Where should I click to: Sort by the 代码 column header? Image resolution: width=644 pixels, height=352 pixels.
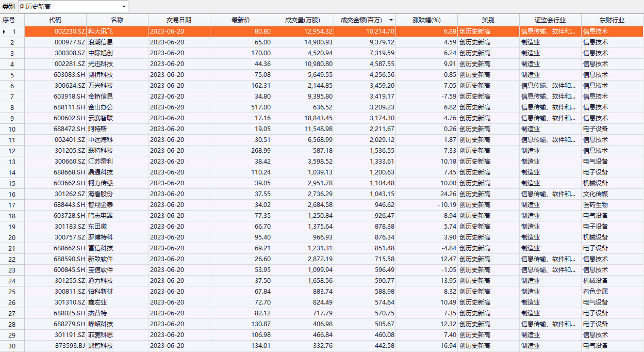point(55,20)
